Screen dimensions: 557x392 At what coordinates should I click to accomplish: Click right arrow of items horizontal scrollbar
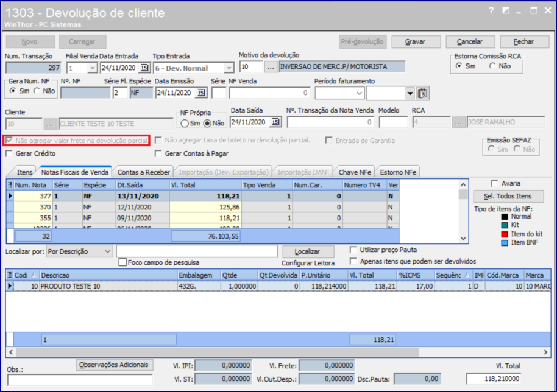pos(545,352)
